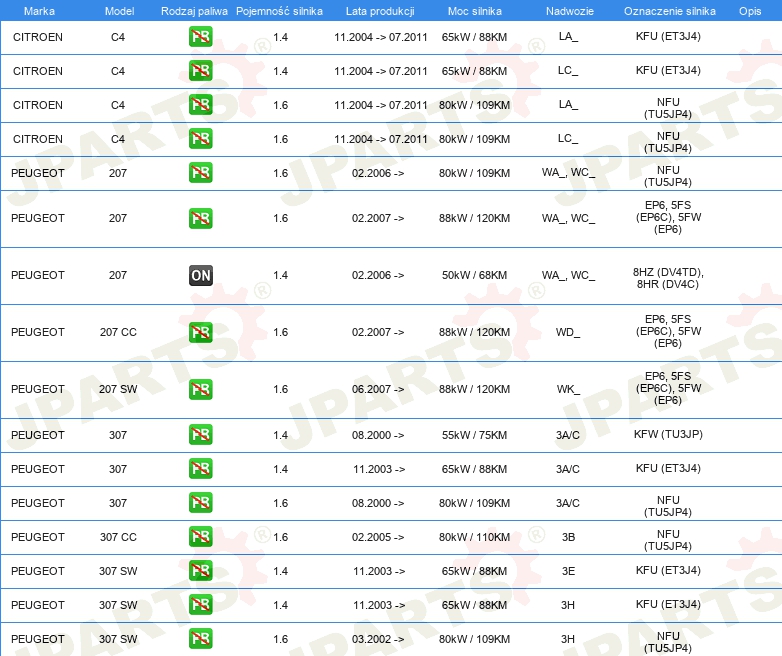This screenshot has height=656, width=782.
Task: Select 'KFU (ET3J4)' in the Peugeot 307 SW 3E row
Action: [668, 570]
